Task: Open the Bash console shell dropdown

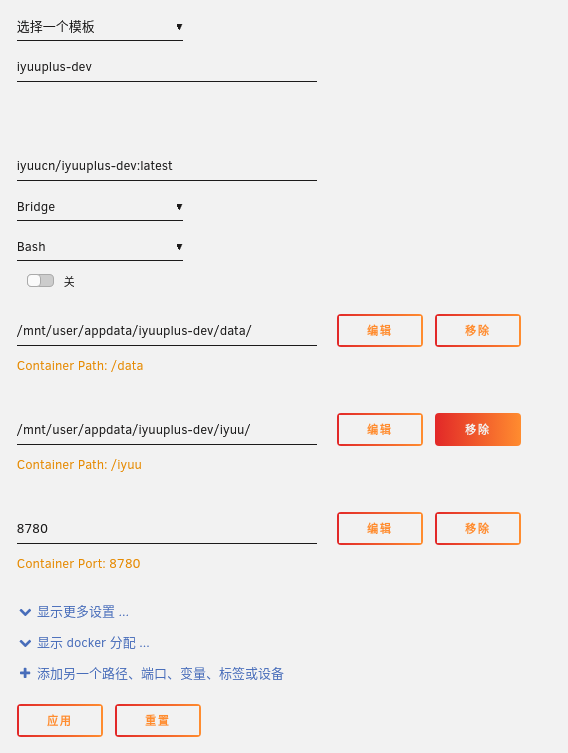Action: coord(100,247)
